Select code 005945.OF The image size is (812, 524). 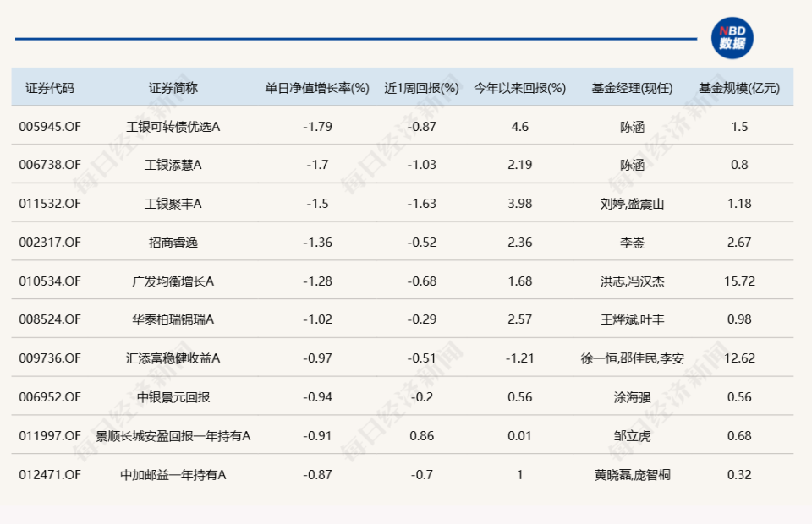(50, 126)
